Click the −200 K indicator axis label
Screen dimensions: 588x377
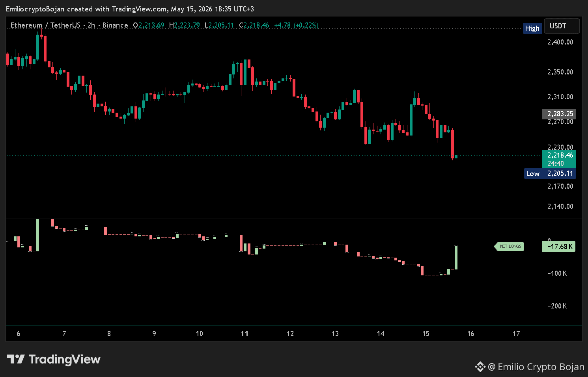pyautogui.click(x=557, y=306)
